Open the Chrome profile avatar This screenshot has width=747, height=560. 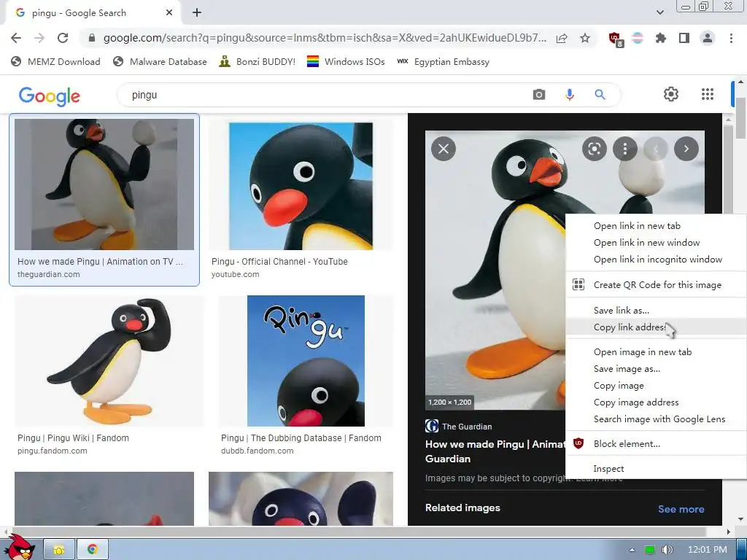(x=708, y=38)
